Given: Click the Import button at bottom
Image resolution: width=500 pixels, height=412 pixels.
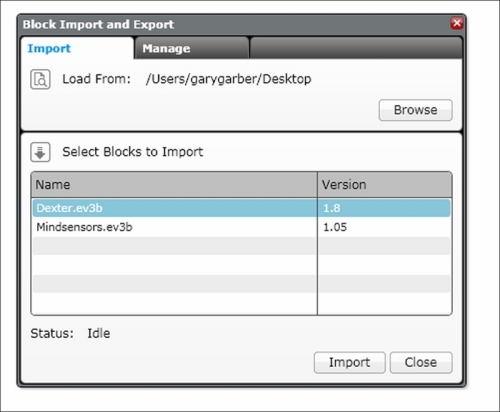Looking at the screenshot, I should [349, 362].
